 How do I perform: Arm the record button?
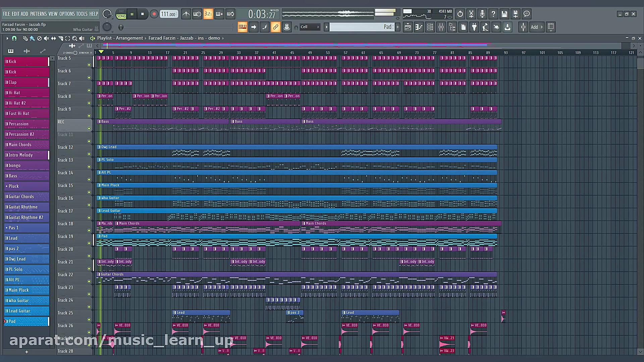[154, 14]
